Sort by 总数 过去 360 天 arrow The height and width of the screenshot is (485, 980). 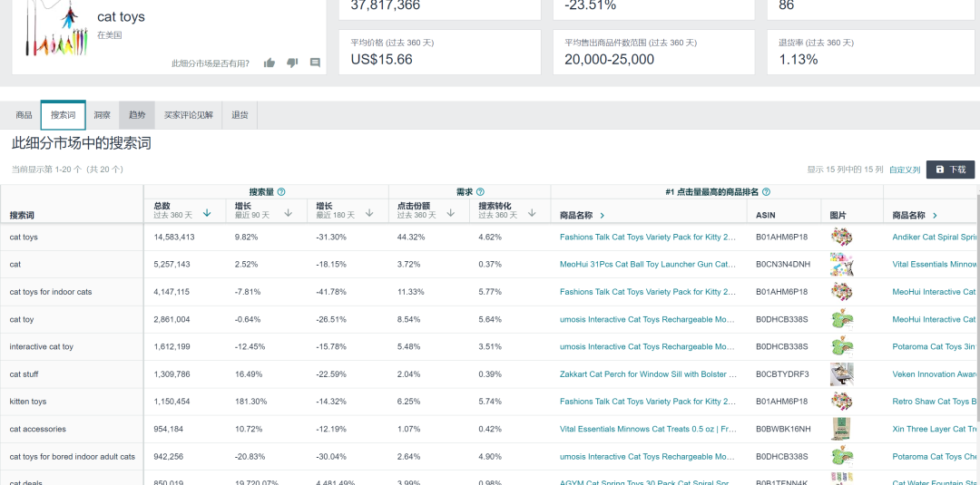[207, 213]
